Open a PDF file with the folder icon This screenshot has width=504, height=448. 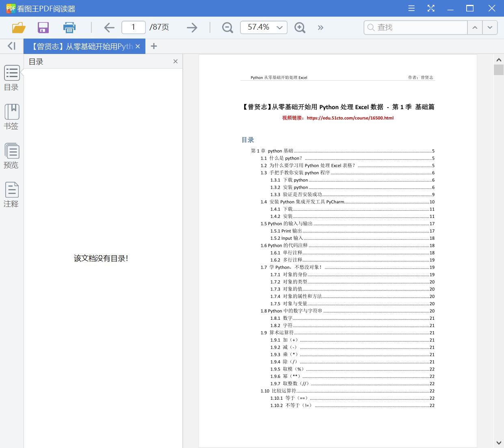pyautogui.click(x=18, y=27)
